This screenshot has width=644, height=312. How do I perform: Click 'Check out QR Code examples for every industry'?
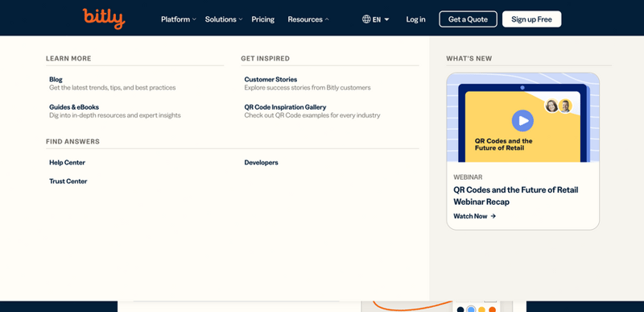[312, 115]
